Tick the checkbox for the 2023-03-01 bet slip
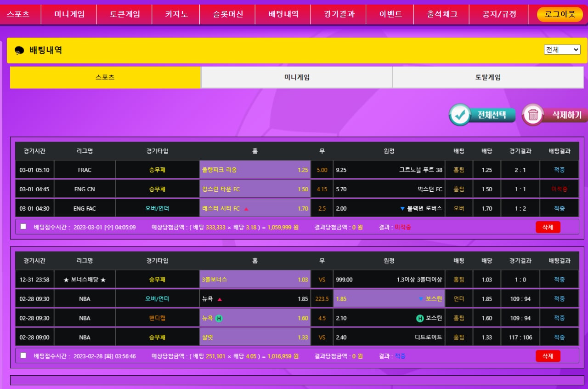 coord(23,227)
